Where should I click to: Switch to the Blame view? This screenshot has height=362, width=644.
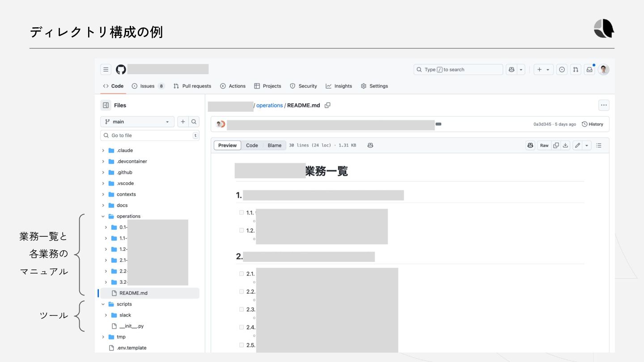click(275, 145)
